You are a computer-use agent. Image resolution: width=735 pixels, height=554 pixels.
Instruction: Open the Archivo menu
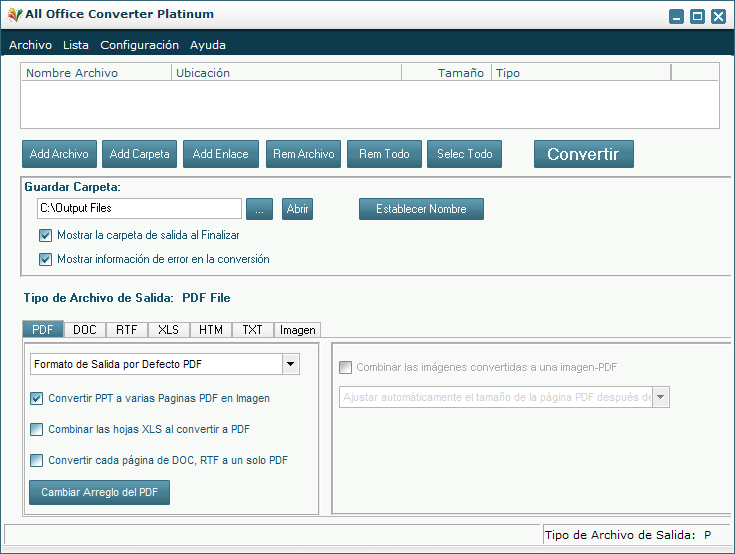click(30, 45)
